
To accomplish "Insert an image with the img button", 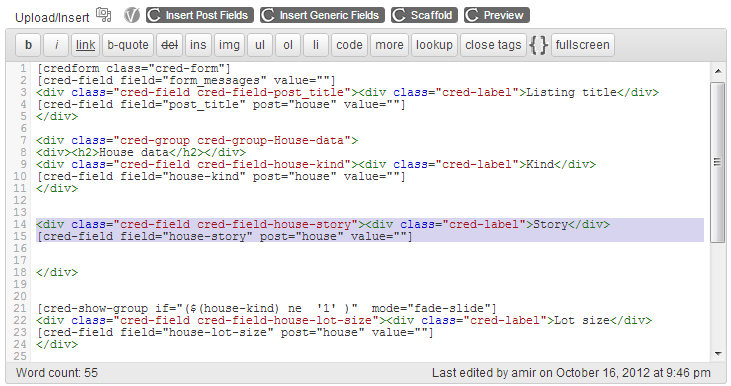I will tap(229, 45).
